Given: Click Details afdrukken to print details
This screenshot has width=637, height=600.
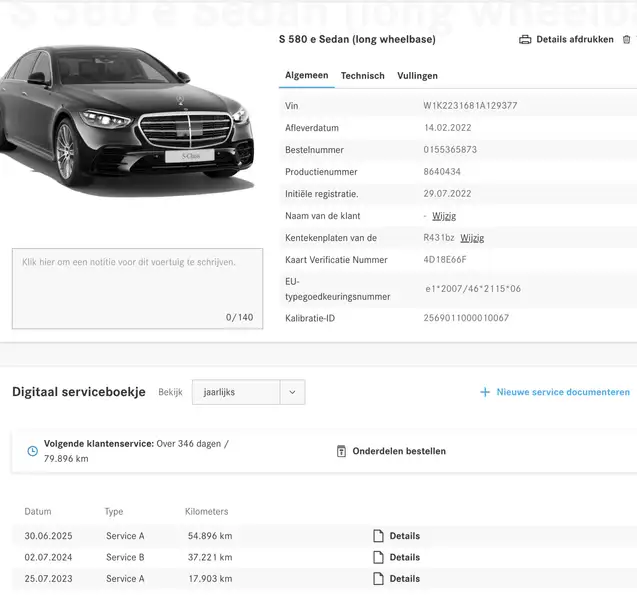Looking at the screenshot, I should pyautogui.click(x=575, y=39).
